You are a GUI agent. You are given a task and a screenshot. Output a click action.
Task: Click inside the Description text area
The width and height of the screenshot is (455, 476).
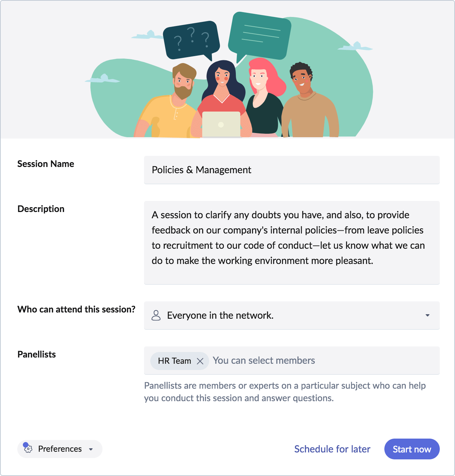pyautogui.click(x=292, y=243)
